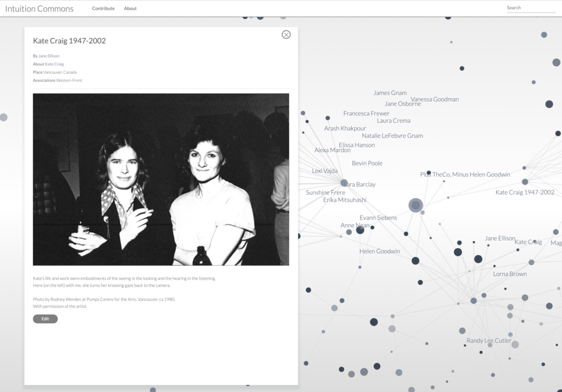Click the Randy Lee Cutler node label
The height and width of the screenshot is (392, 562).
(x=488, y=341)
